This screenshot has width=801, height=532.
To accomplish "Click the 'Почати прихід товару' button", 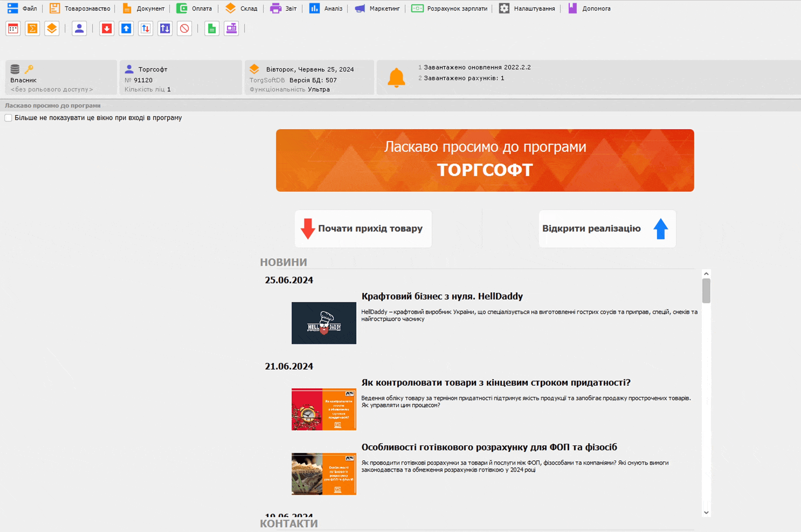I will click(363, 229).
